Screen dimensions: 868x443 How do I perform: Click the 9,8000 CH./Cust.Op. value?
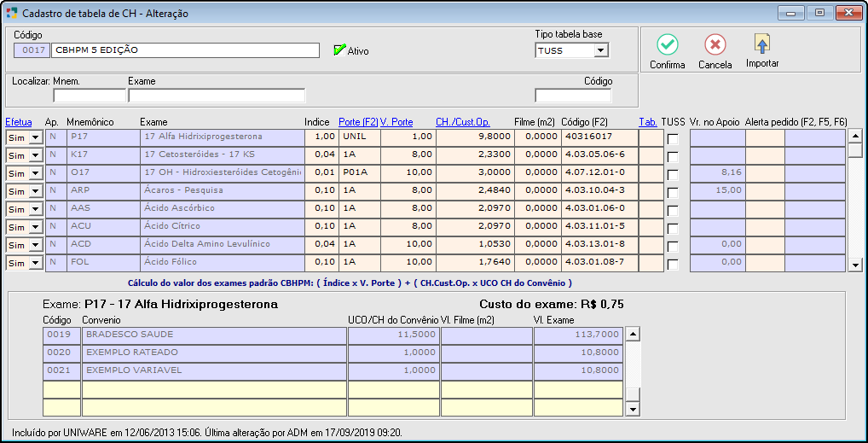[474, 137]
